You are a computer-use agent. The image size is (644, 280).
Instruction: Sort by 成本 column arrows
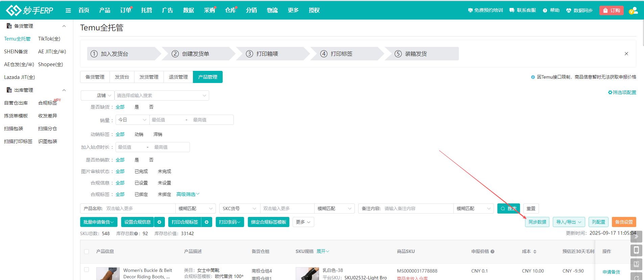535,252
